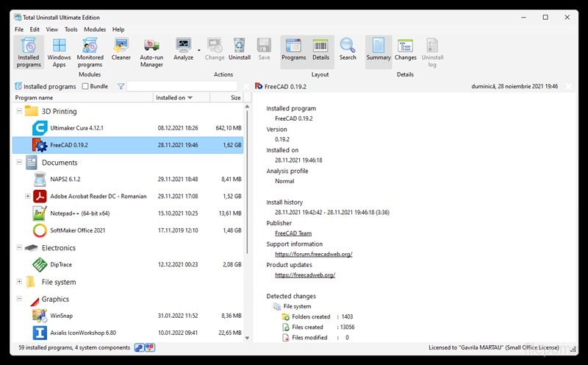Image resolution: width=588 pixels, height=365 pixels.
Task: Open the Windows Apps module
Action: coord(59,52)
